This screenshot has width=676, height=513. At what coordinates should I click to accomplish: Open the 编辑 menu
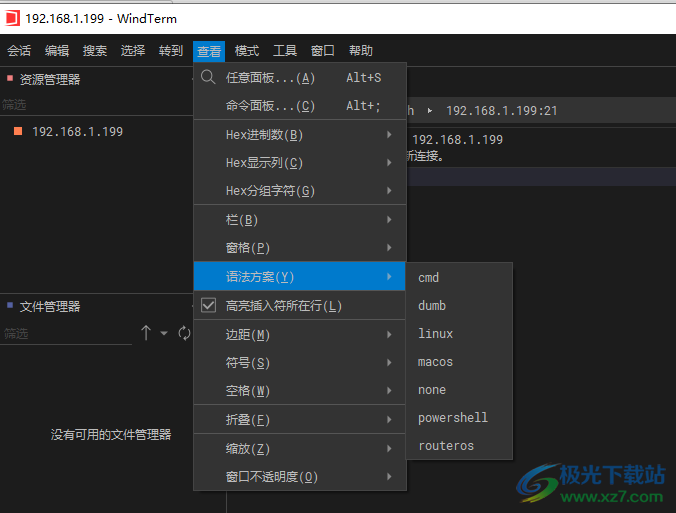pyautogui.click(x=57, y=51)
